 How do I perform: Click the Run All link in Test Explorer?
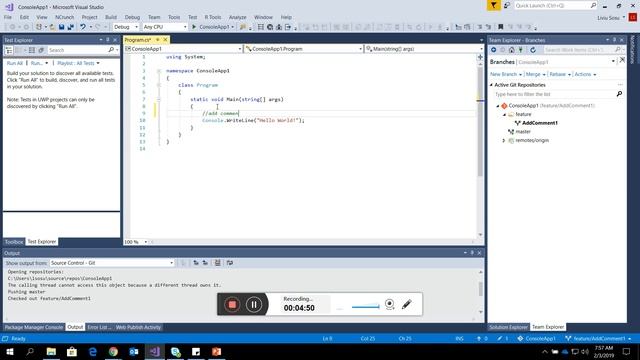point(15,63)
